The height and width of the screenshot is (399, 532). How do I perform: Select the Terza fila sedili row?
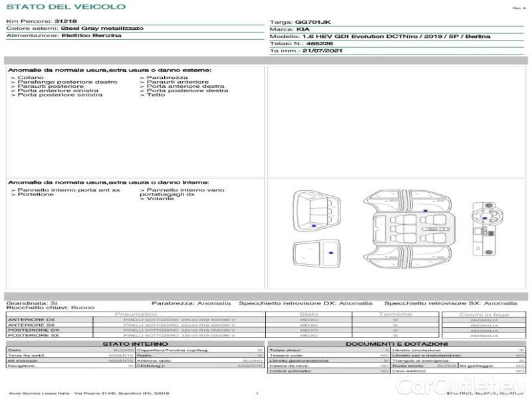pyautogui.click(x=70, y=355)
